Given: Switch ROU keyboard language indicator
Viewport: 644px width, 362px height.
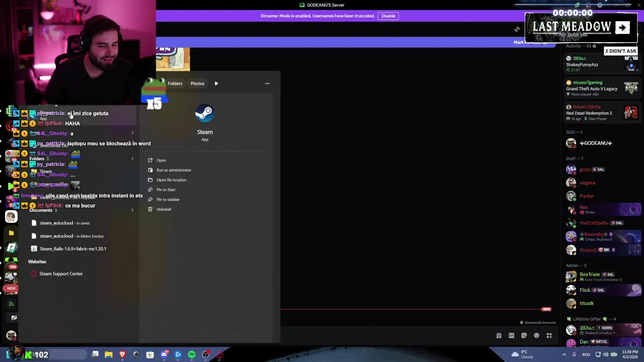Looking at the screenshot, I should click(586, 355).
